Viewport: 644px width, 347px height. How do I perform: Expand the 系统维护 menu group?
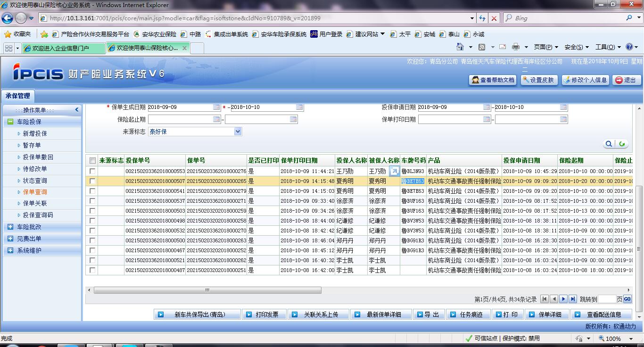pos(10,250)
